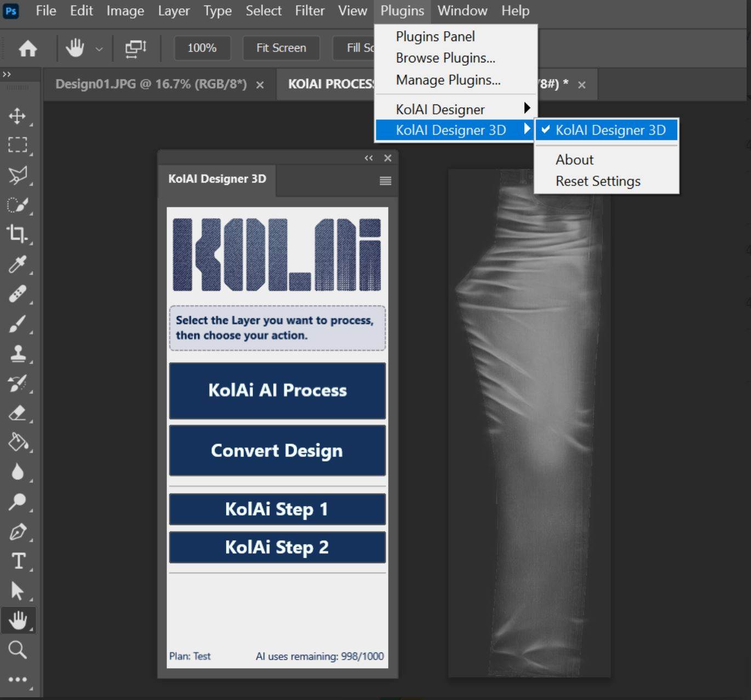This screenshot has height=700, width=751.
Task: Select Reset Settings from the submenu
Action: click(x=598, y=181)
